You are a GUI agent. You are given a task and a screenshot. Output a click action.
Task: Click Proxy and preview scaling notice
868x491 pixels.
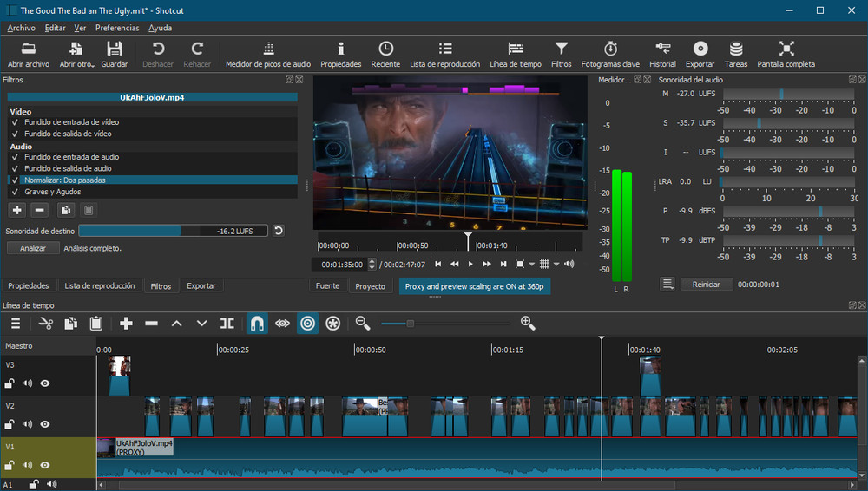[475, 286]
